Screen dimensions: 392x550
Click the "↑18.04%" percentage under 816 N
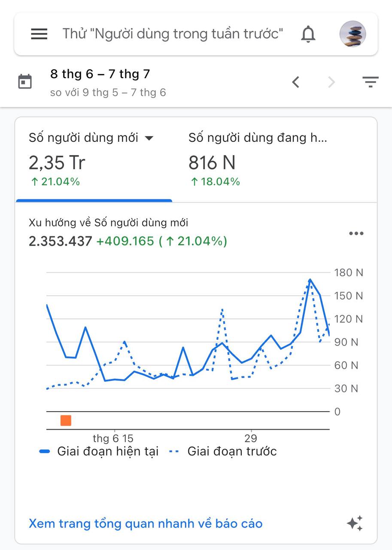[x=215, y=182]
